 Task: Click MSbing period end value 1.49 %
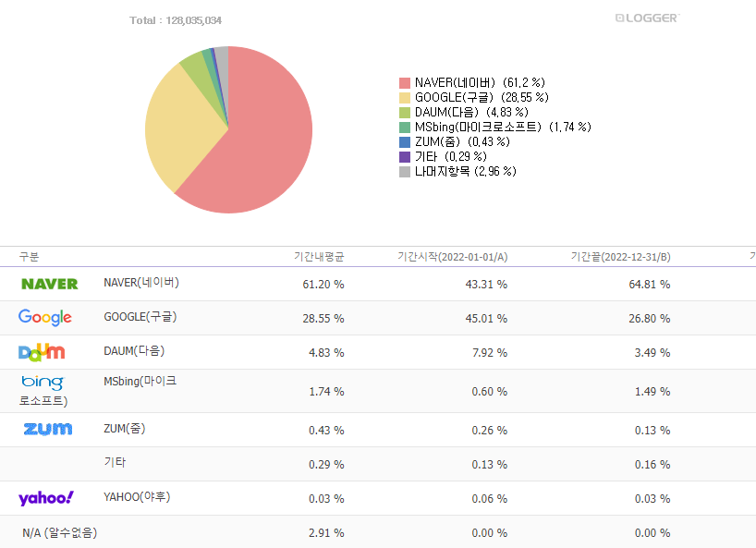(652, 391)
